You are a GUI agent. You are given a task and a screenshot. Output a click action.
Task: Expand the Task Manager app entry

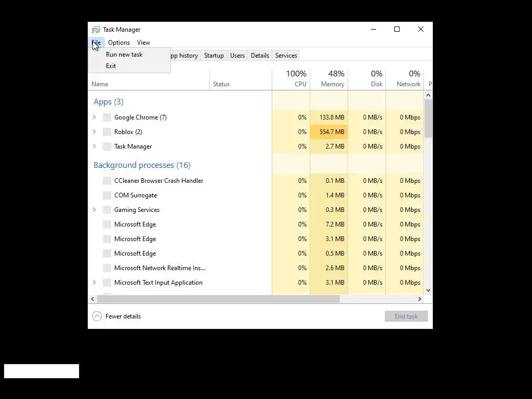(95, 146)
